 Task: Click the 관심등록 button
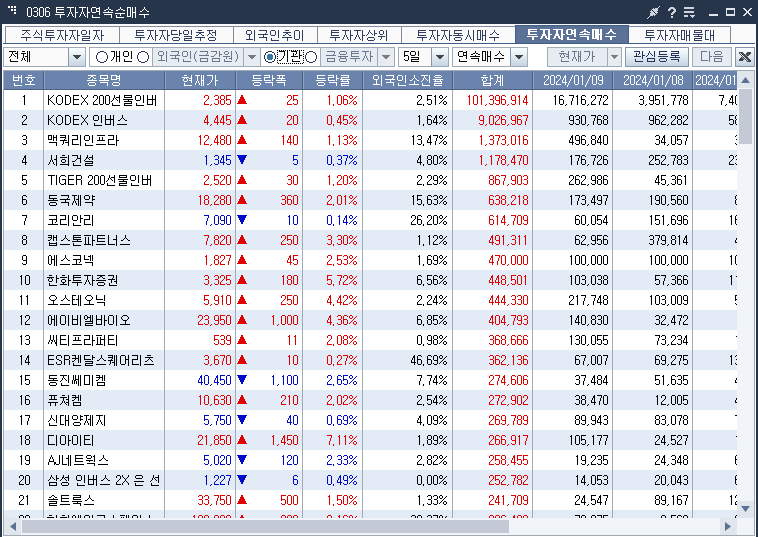tap(657, 57)
